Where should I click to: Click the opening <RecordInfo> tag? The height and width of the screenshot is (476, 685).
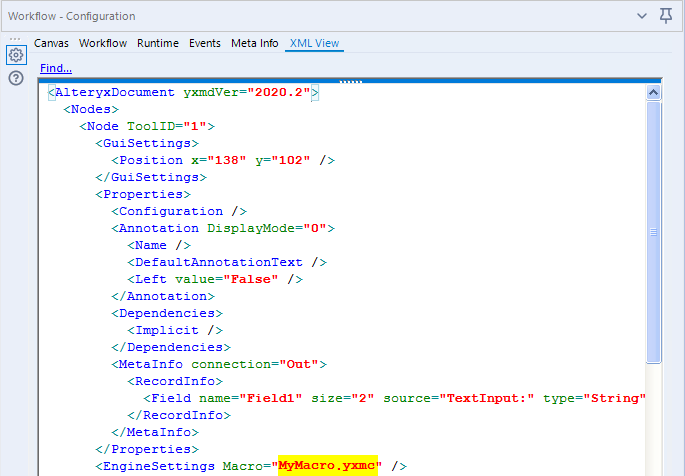click(x=175, y=382)
